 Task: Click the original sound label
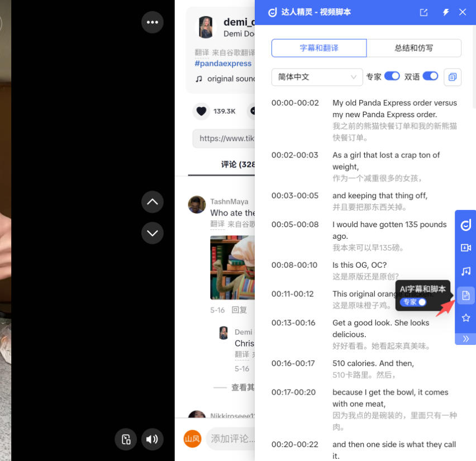pyautogui.click(x=231, y=79)
